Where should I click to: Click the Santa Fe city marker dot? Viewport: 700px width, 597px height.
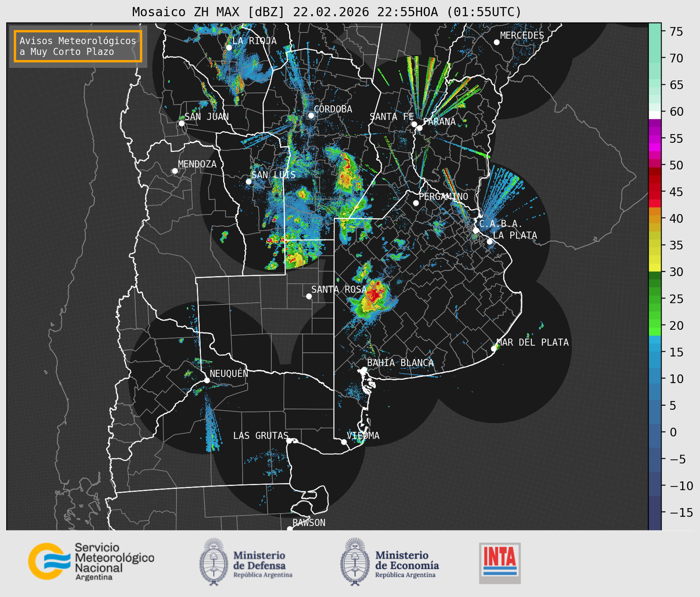click(414, 124)
